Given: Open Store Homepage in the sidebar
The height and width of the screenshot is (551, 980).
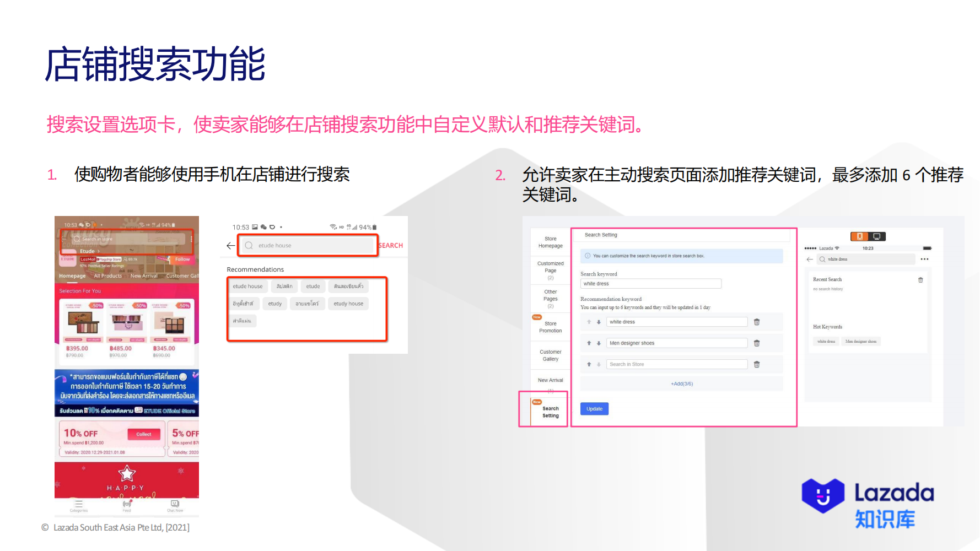Looking at the screenshot, I should click(x=551, y=242).
